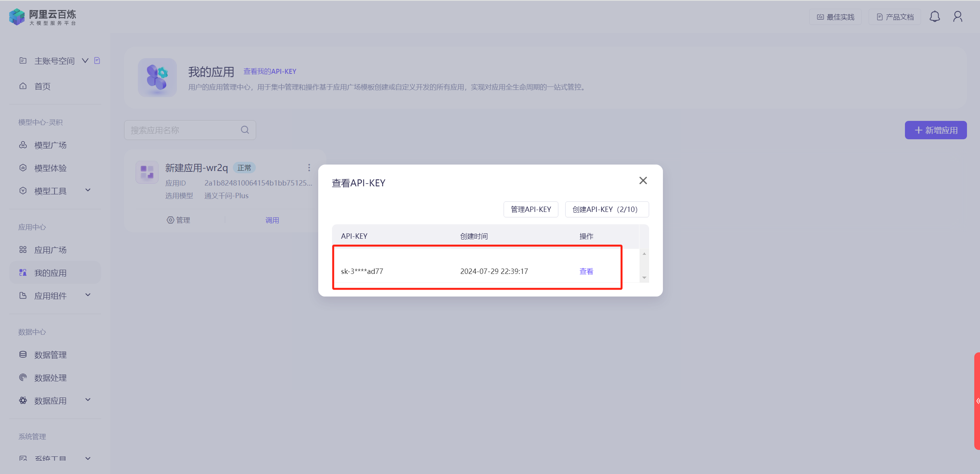Click the 阿里云百炼 logo

43,17
